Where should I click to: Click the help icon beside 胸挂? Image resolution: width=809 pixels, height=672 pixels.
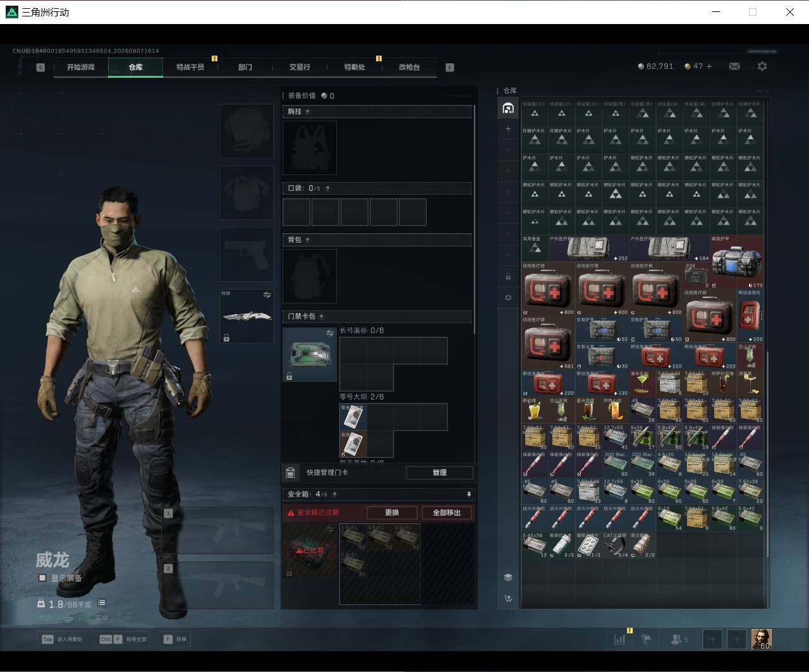pyautogui.click(x=308, y=111)
